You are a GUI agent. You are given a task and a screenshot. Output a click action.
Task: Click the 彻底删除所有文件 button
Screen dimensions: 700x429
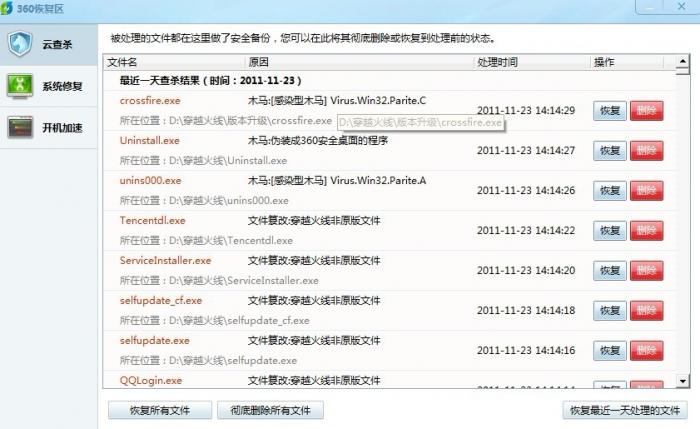tap(271, 410)
